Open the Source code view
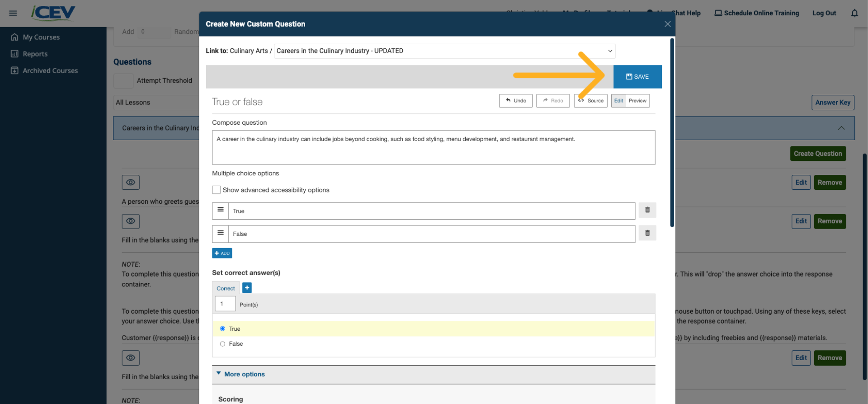The image size is (868, 404). coord(590,101)
